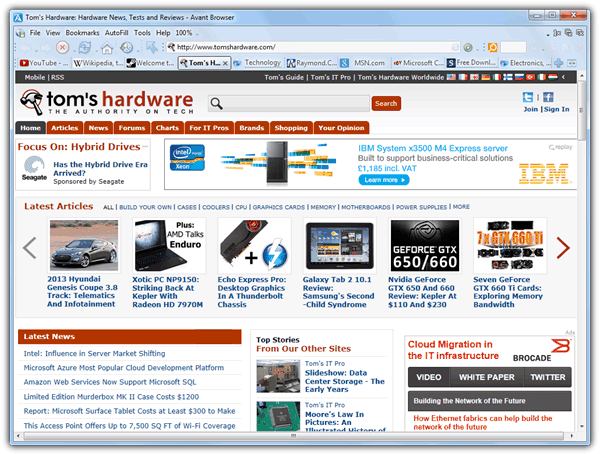Image resolution: width=600 pixels, height=454 pixels.
Task: Open the Charts navigation tab
Action: point(167,128)
